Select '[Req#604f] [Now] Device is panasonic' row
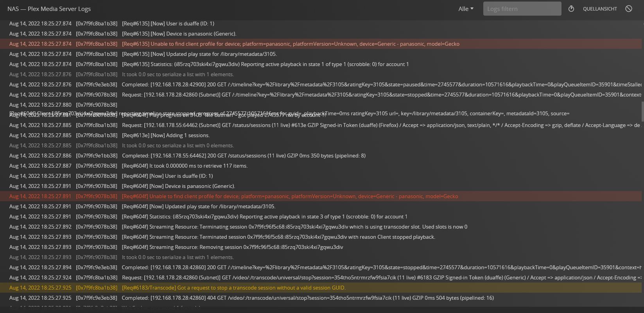 tap(321, 186)
